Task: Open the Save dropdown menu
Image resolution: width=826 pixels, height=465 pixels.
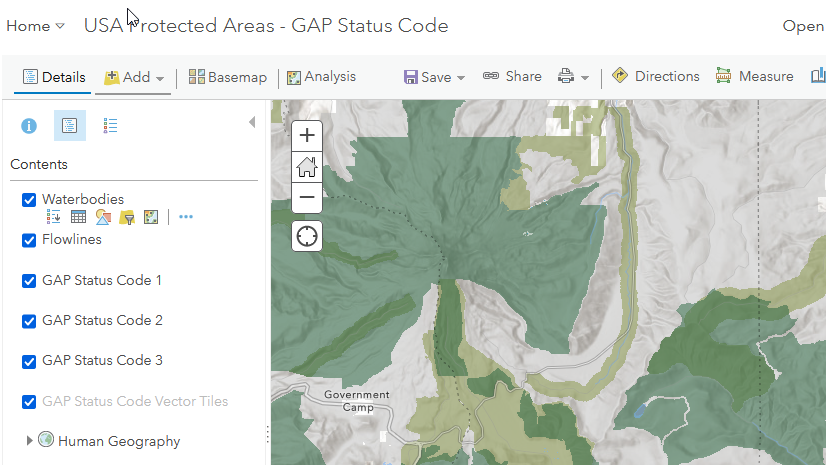Action: click(x=434, y=77)
